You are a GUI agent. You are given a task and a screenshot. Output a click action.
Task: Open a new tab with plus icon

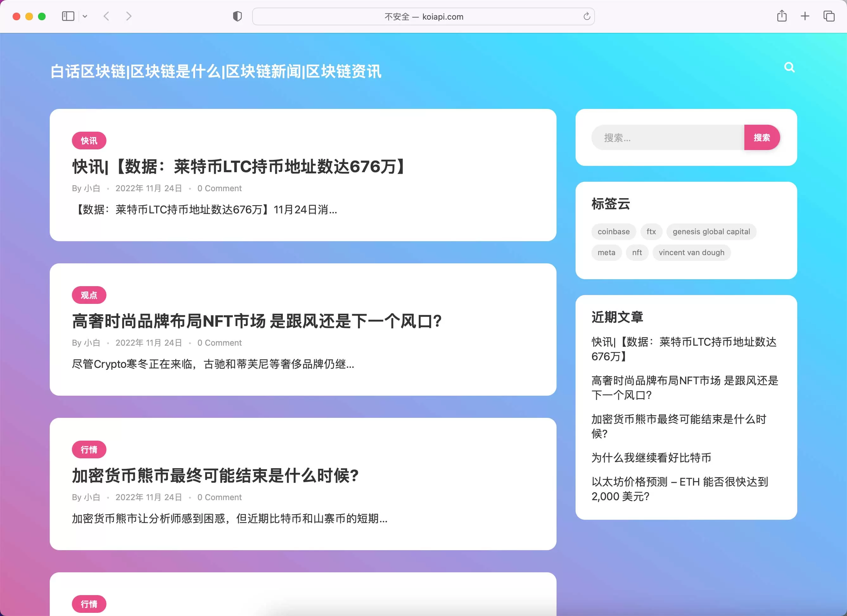click(x=805, y=16)
